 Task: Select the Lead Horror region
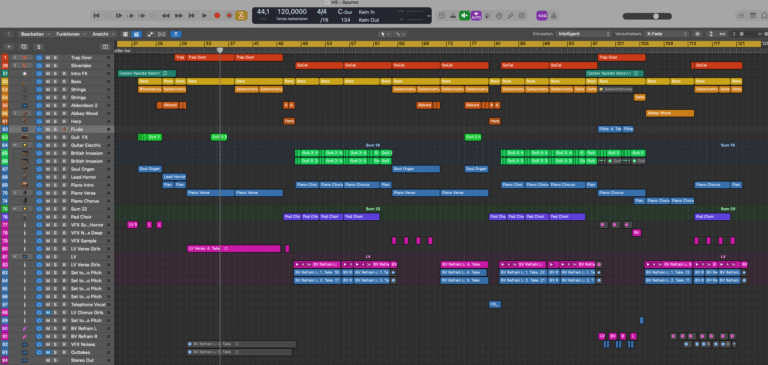tap(174, 177)
